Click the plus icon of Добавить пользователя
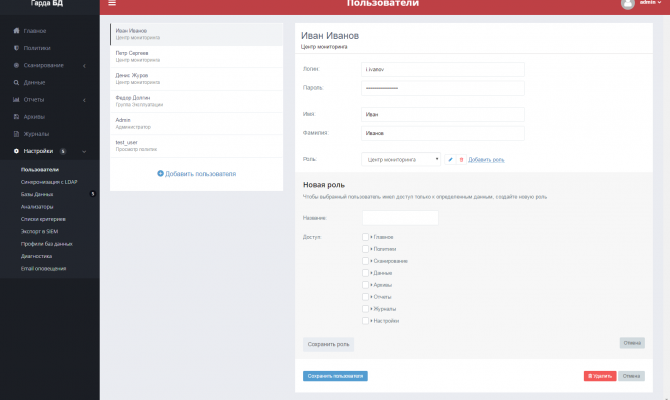 pos(160,174)
